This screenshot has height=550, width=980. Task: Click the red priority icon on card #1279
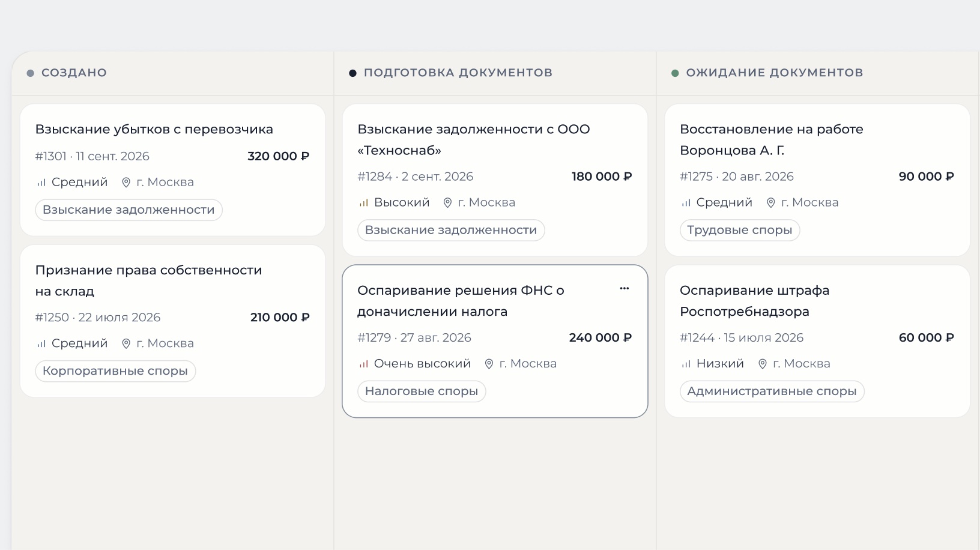364,364
